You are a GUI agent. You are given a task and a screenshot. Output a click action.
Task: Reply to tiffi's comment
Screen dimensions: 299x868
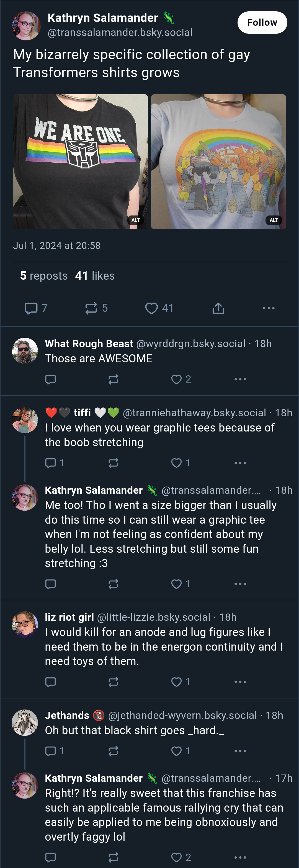tap(54, 463)
